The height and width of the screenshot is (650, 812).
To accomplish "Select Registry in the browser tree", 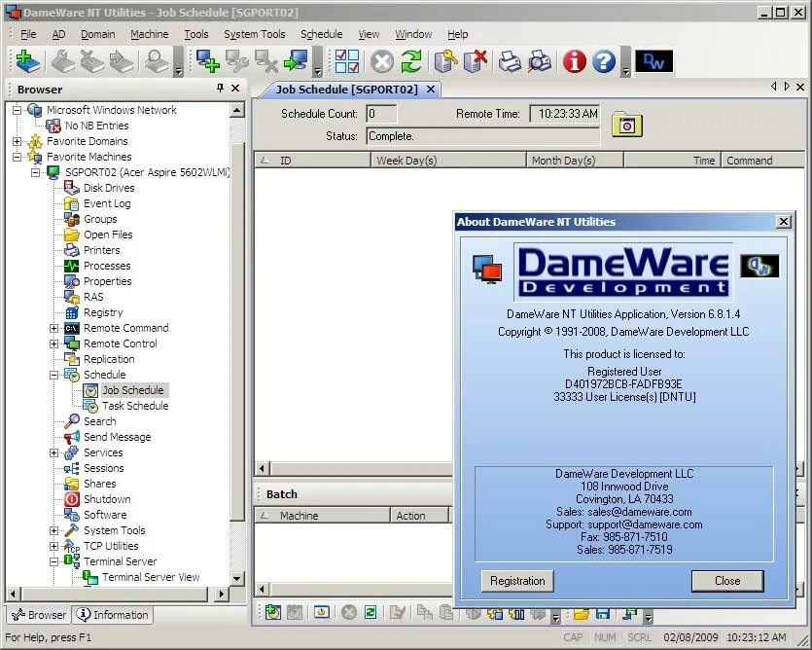I will [103, 312].
